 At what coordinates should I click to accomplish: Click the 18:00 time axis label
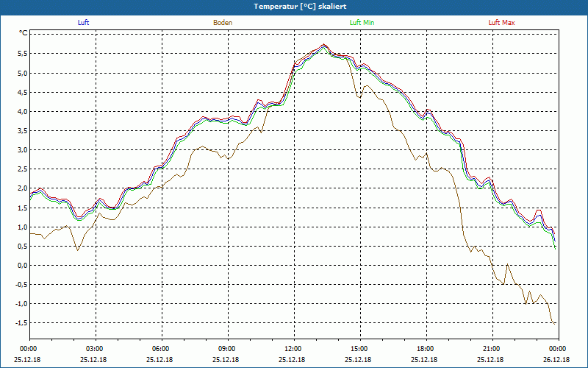coord(425,348)
